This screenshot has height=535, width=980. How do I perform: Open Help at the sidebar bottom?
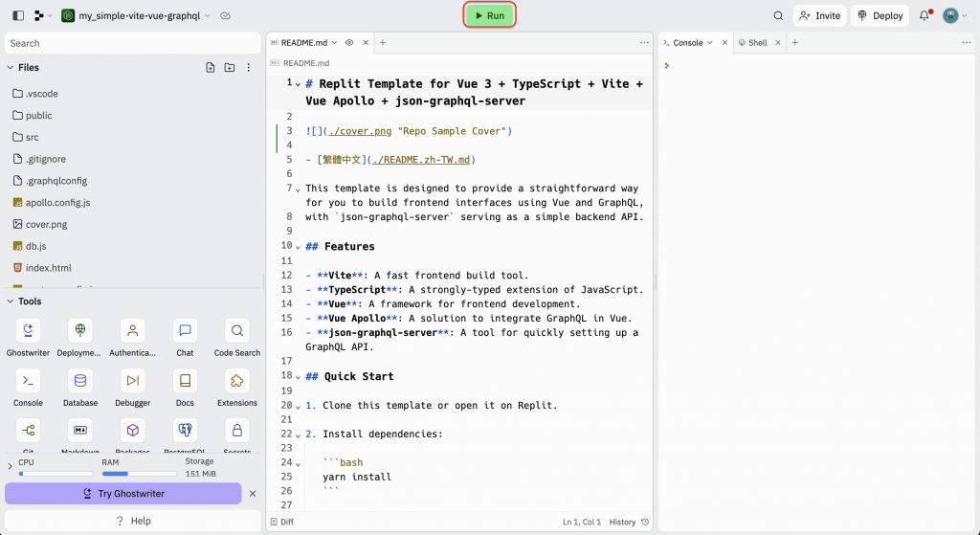[132, 521]
